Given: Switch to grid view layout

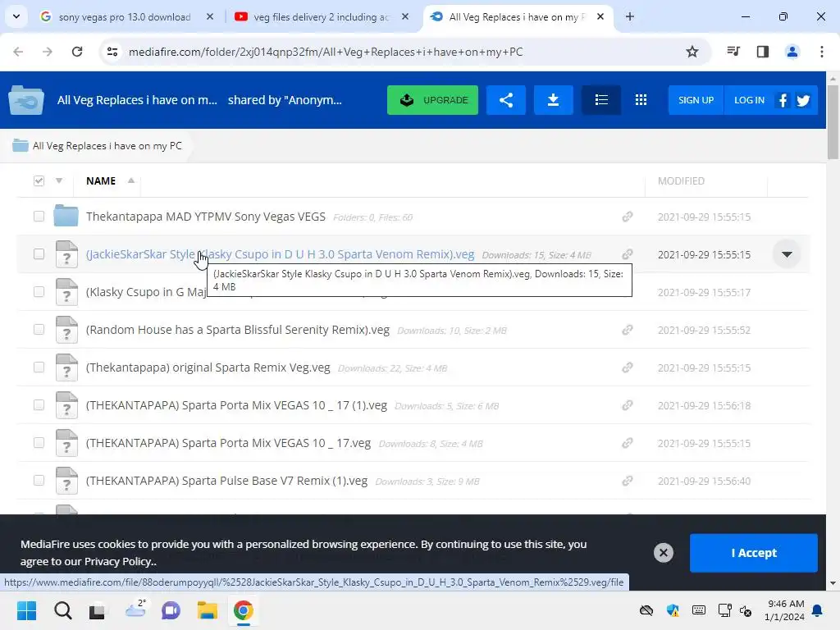Looking at the screenshot, I should [641, 100].
